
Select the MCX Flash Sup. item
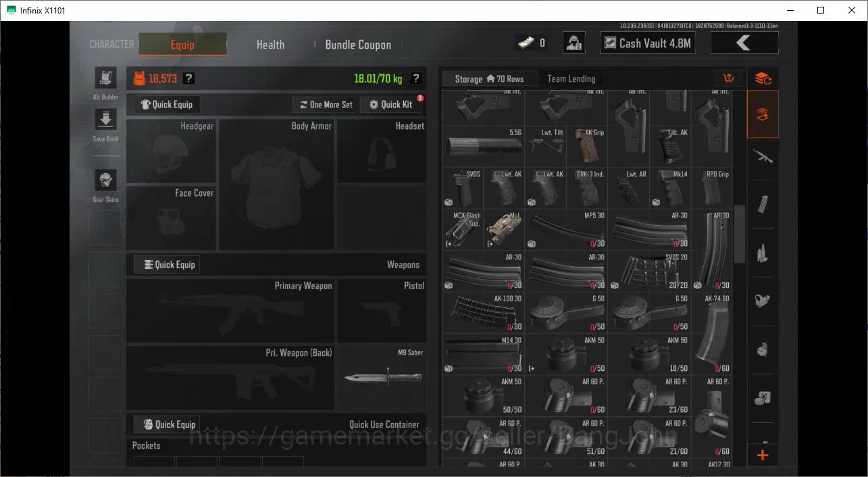[x=463, y=230]
